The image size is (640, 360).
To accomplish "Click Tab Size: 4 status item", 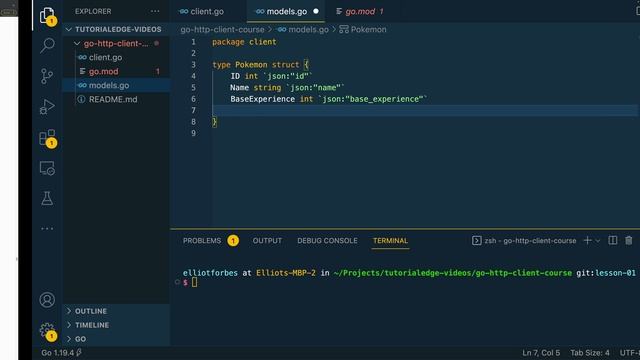I will tap(590, 353).
